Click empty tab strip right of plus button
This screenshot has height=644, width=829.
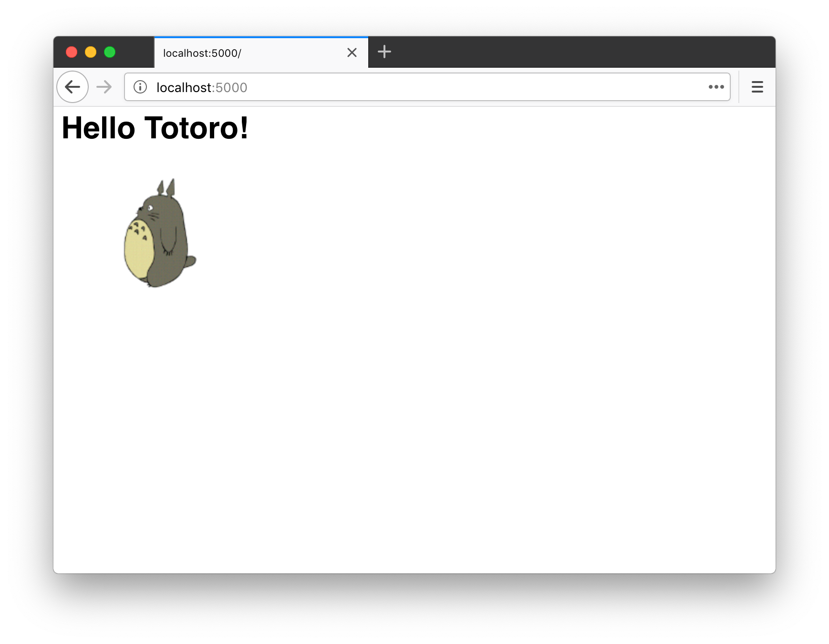click(x=572, y=52)
